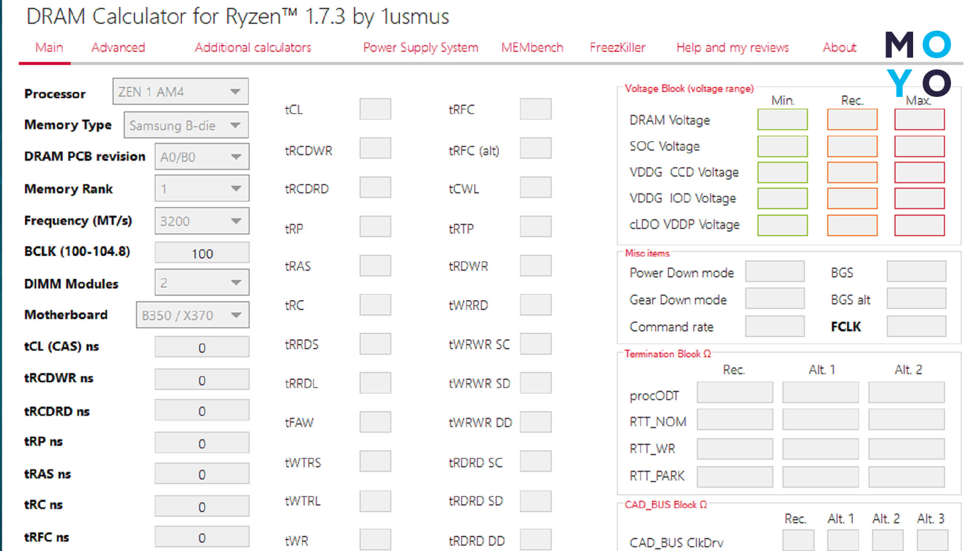The width and height of the screenshot is (980, 551).
Task: Click SOC Voltage Rec orange box
Action: coord(852,146)
